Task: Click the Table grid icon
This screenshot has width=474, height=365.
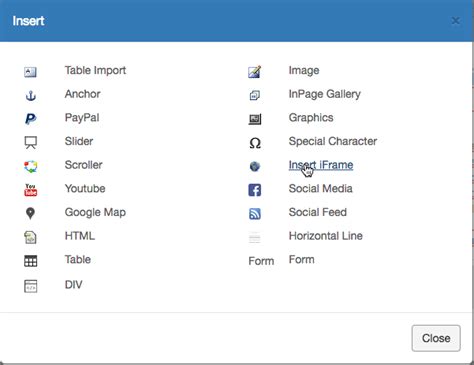Action: [31, 261]
